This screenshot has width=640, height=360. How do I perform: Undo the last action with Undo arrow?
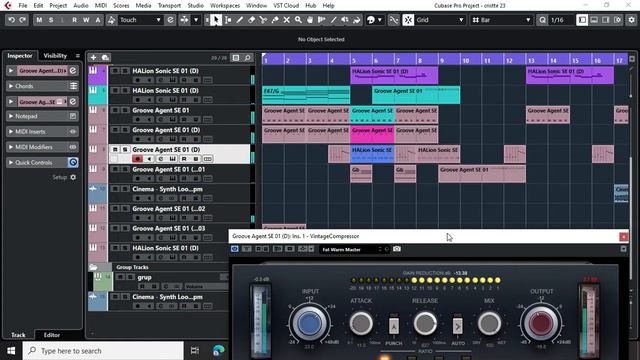point(11,20)
